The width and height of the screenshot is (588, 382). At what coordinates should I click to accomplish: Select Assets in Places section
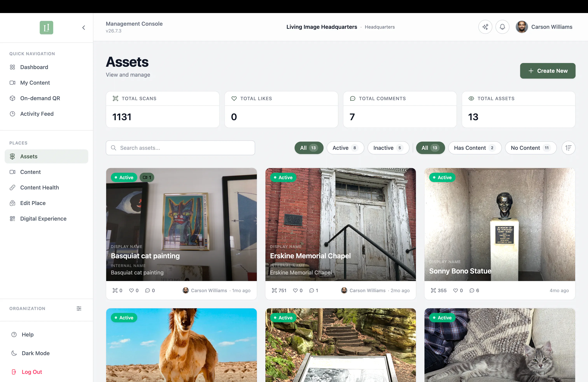[46, 156]
